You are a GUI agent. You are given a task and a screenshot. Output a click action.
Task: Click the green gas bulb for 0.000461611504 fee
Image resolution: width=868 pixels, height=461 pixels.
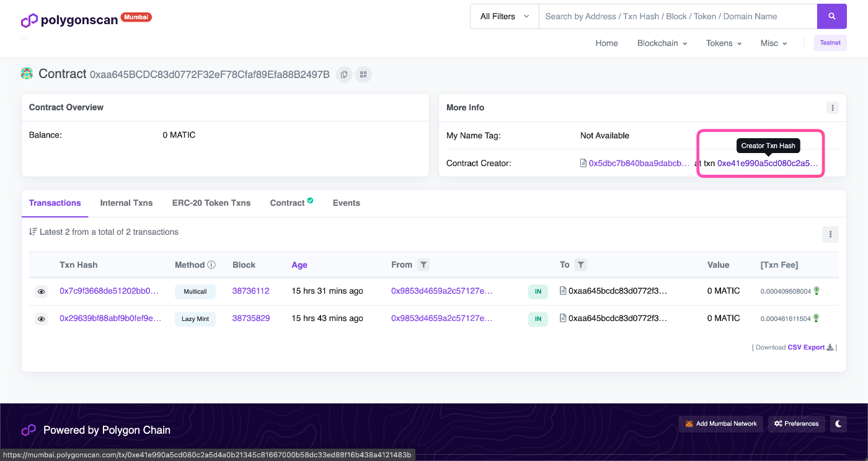(817, 318)
